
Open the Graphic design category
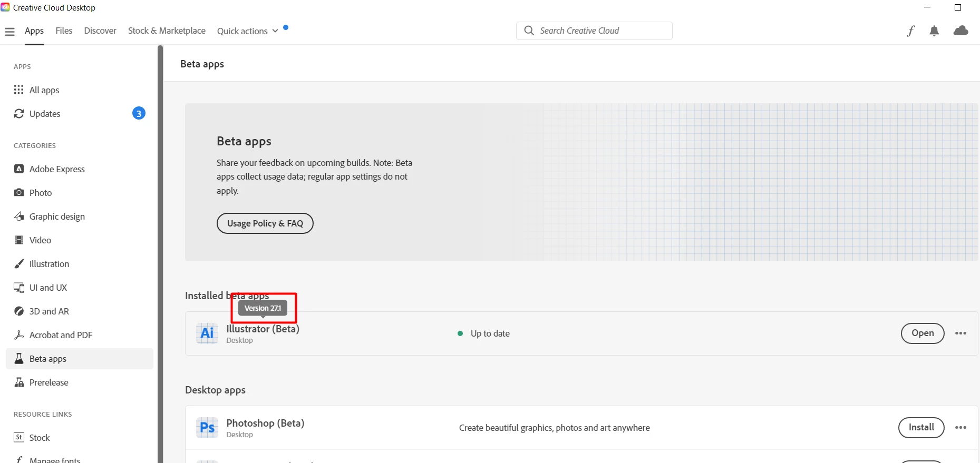pos(80,216)
